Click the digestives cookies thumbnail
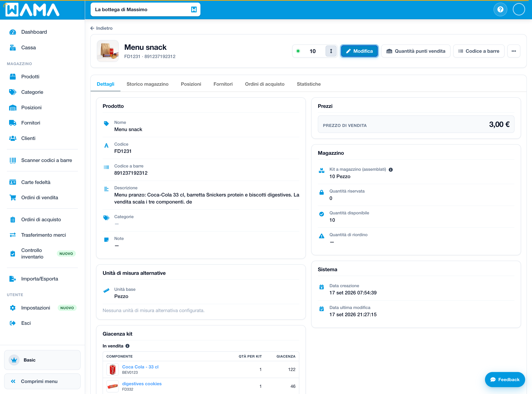This screenshot has width=532, height=394. point(112,386)
